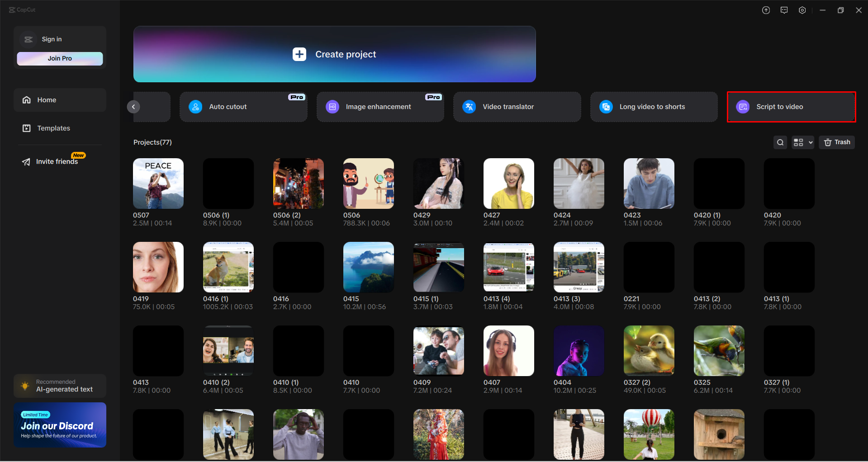This screenshot has height=462, width=868.
Task: Open Image enhancement
Action: [380, 107]
